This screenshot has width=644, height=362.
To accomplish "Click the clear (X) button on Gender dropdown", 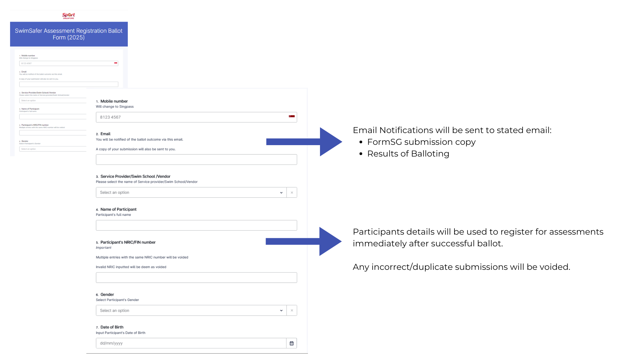I will pos(291,310).
